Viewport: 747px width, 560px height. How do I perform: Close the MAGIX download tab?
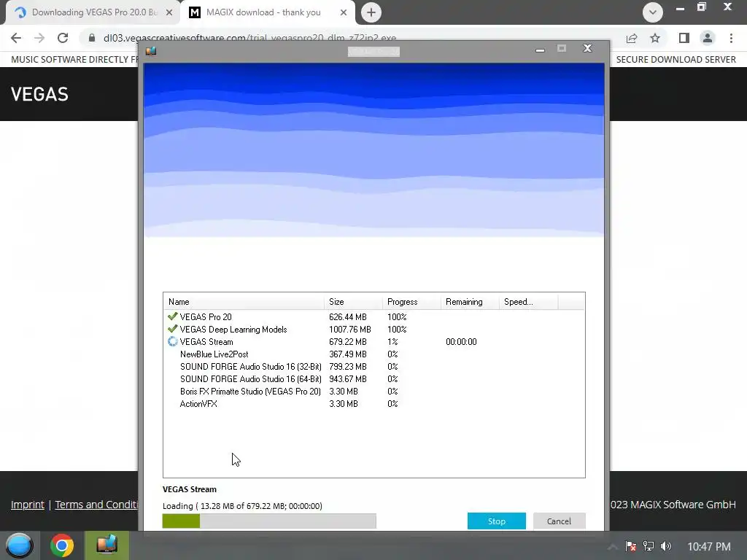click(344, 12)
